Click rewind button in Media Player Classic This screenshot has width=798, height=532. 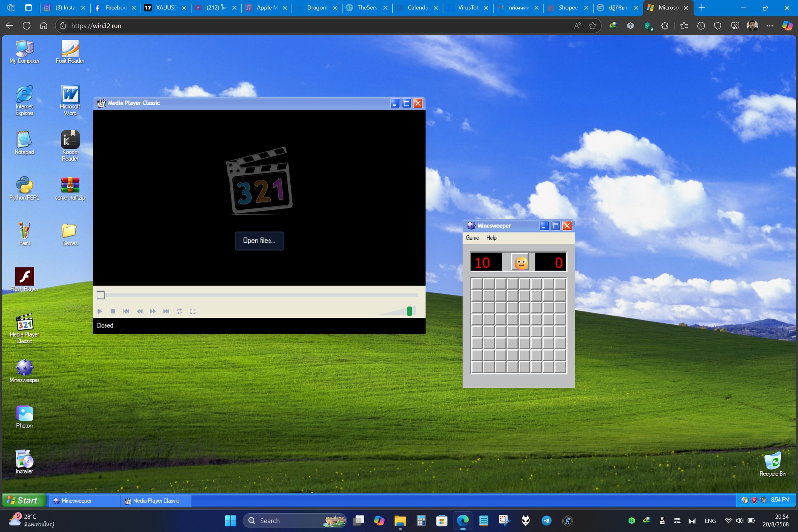click(139, 311)
